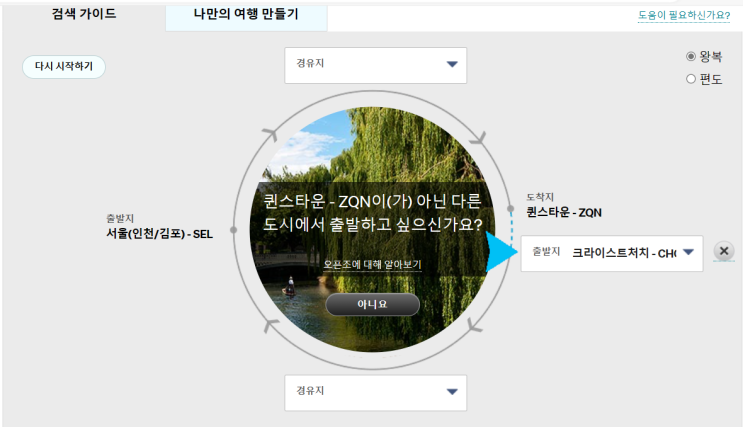Viewport: 743px width, 427px height.
Task: Remove the 크라이스트처치 departure with X icon
Action: [724, 251]
